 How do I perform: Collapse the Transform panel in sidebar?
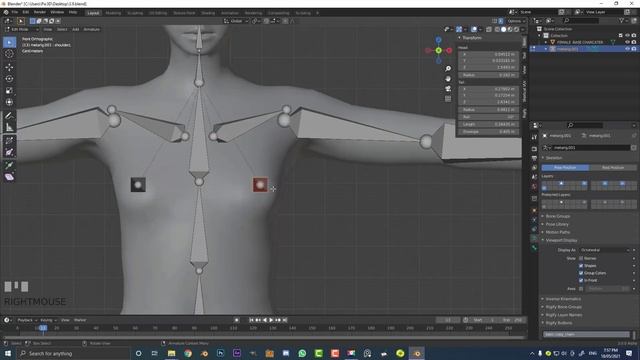[471, 38]
